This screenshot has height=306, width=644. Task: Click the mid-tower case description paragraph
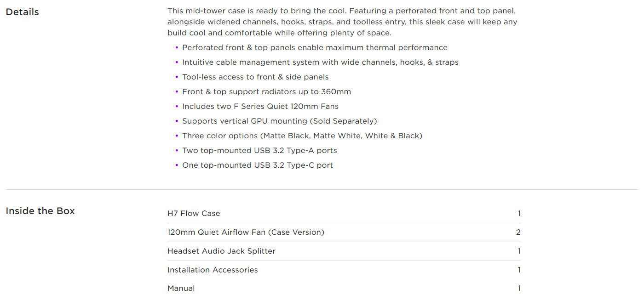pos(343,22)
